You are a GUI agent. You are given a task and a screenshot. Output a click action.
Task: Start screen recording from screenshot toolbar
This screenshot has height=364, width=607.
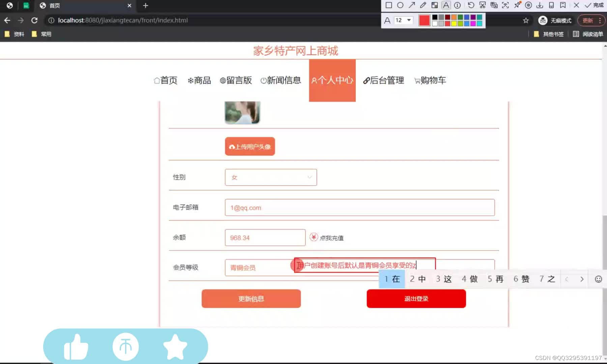click(528, 5)
